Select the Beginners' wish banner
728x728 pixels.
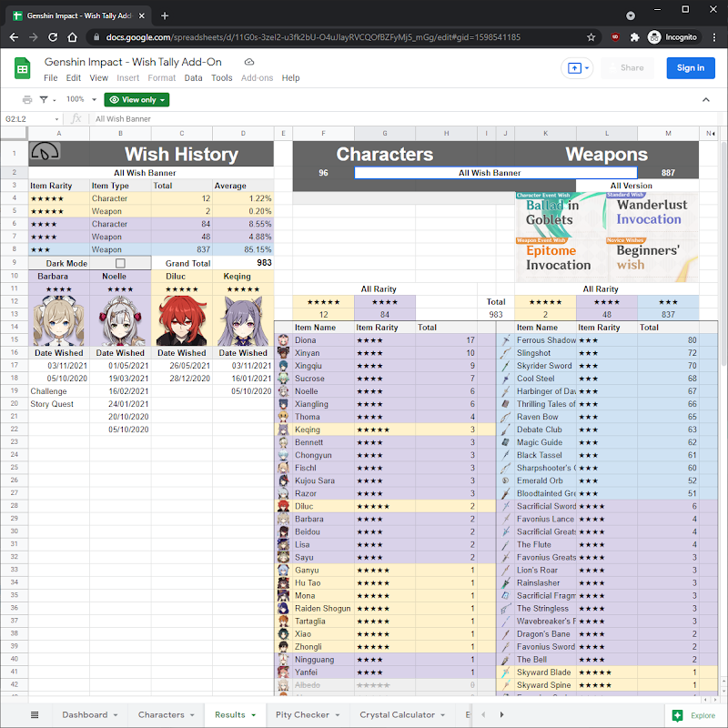[651, 259]
